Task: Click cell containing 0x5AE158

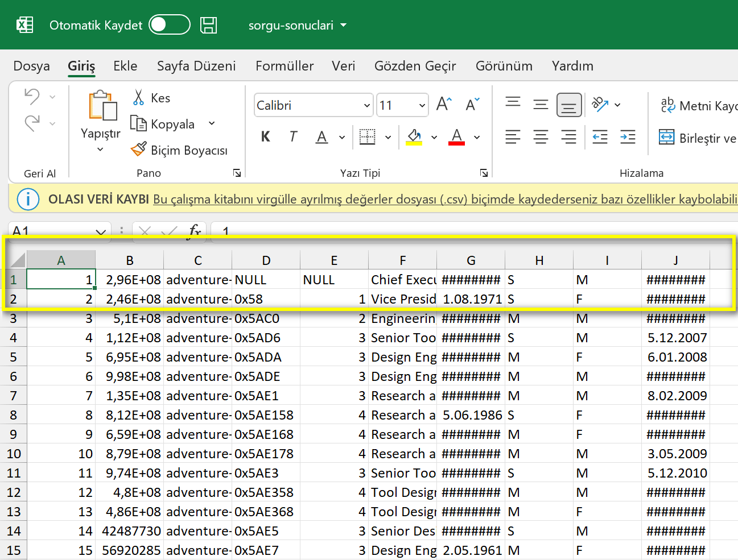Action: 266,415
